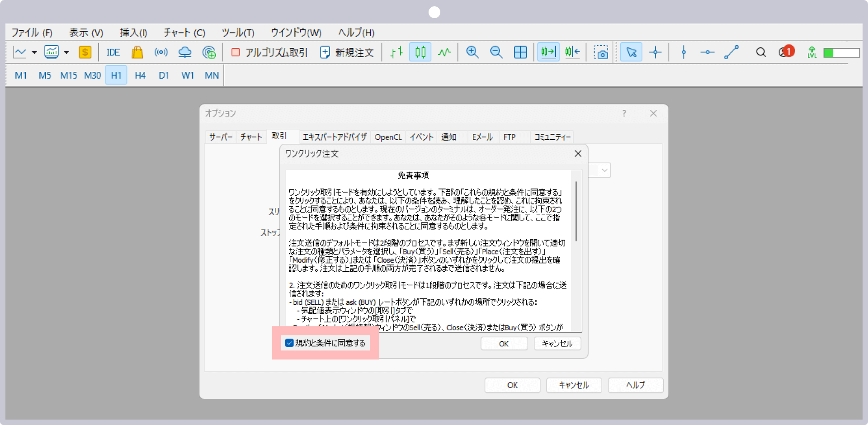Select the M5 timeframe
Screen dimensions: 868x425
(45, 75)
